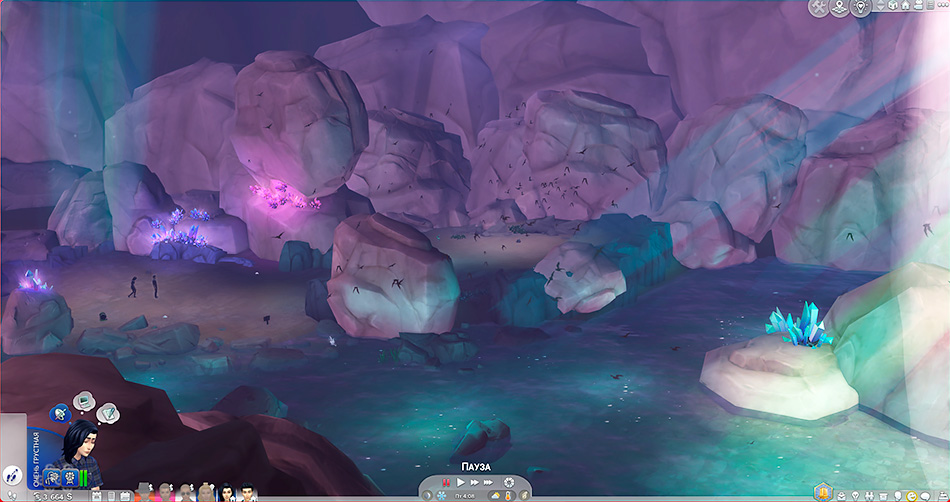This screenshot has width=950, height=502.
Task: Open the envelope icon in the bottom-right panel row
Action: 842,496
